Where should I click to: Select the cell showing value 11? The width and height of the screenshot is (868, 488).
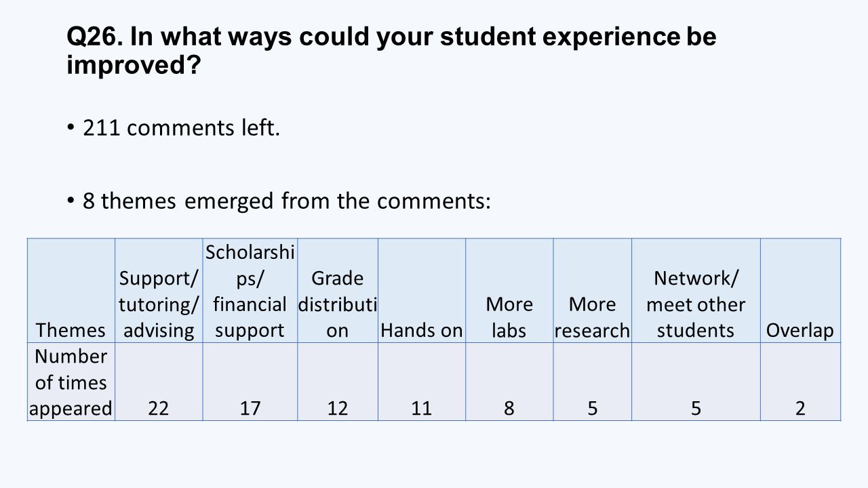(x=422, y=382)
